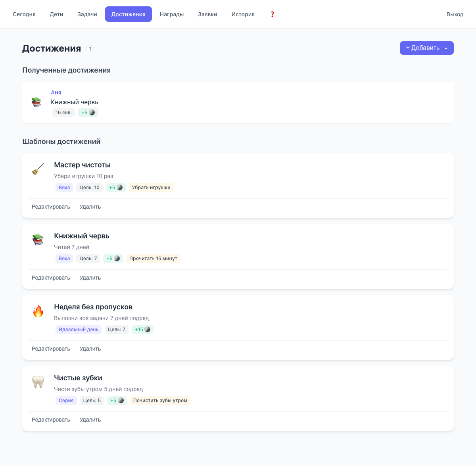This screenshot has width=476, height=466.
Task: Click the Убрать игрушки task tag
Action: click(x=151, y=188)
